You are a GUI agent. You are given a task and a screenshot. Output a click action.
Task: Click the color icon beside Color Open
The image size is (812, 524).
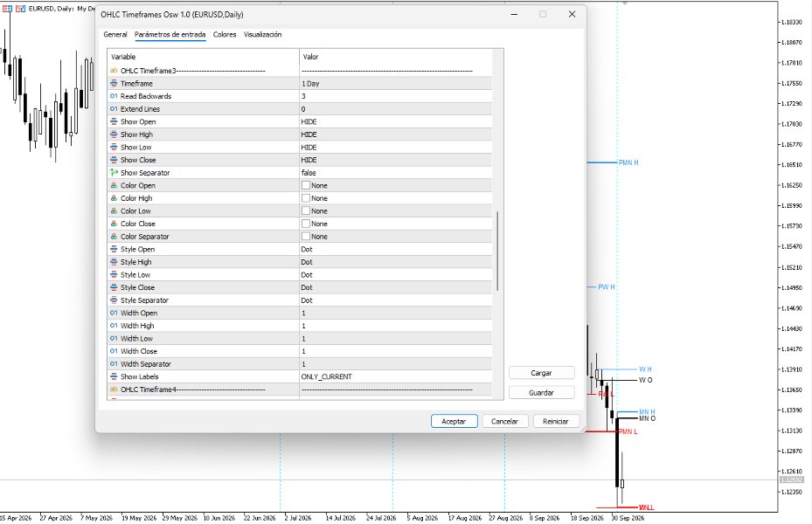click(x=114, y=186)
